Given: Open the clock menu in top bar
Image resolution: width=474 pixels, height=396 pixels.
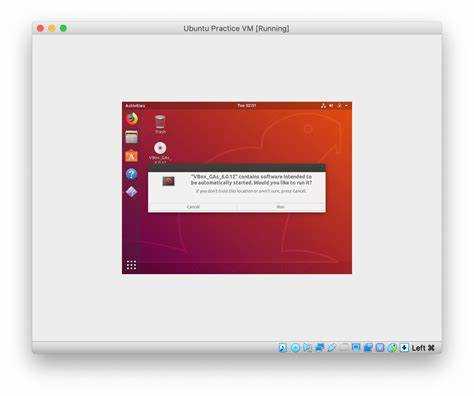Looking at the screenshot, I should coord(247,106).
